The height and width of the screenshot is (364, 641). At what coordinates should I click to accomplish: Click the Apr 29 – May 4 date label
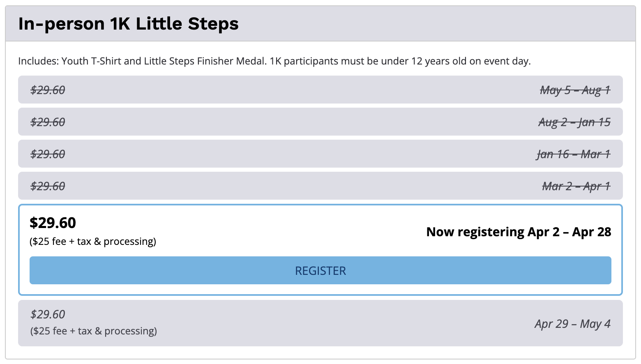[573, 324]
